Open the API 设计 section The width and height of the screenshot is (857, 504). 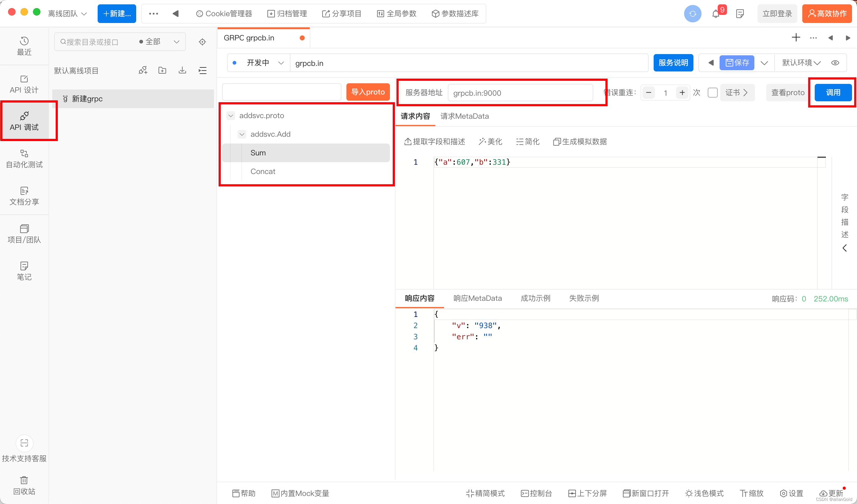24,84
